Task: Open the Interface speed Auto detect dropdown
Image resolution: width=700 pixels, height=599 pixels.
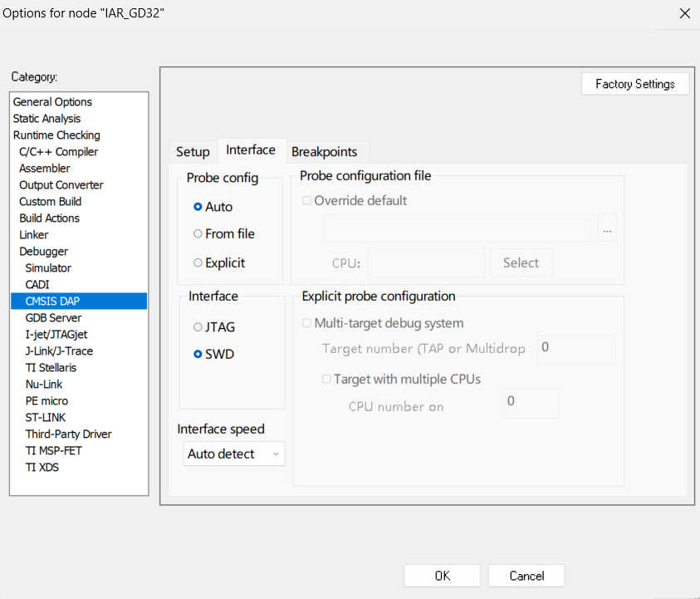Action: pos(234,454)
